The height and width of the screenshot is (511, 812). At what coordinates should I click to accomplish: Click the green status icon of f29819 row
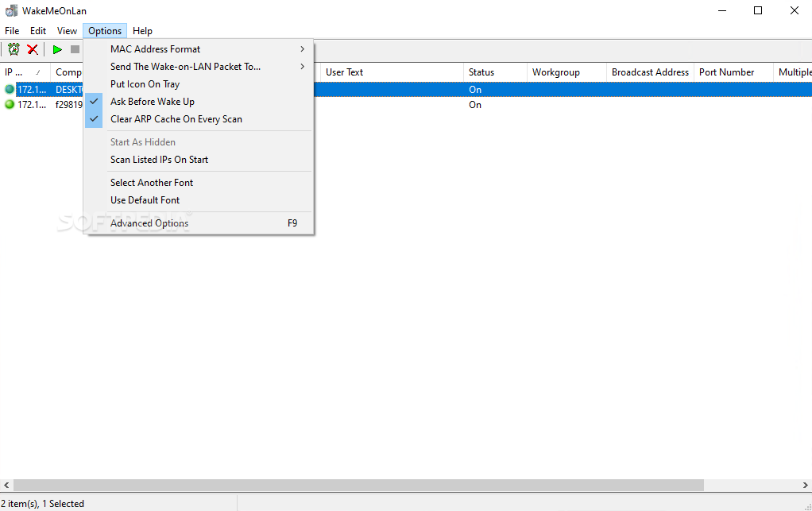pos(10,105)
